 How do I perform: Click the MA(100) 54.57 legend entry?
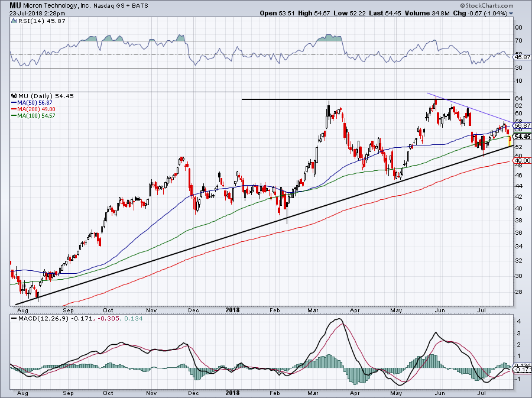[x=36, y=116]
